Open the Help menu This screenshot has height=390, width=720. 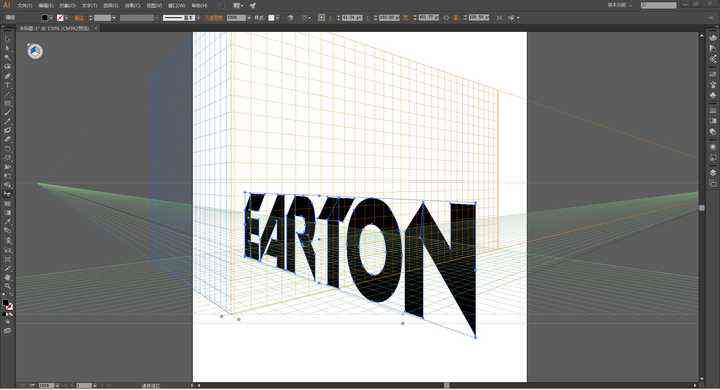coord(199,6)
